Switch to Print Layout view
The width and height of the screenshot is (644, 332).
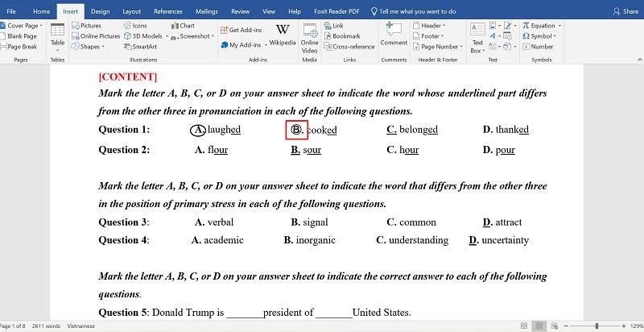coord(539,326)
